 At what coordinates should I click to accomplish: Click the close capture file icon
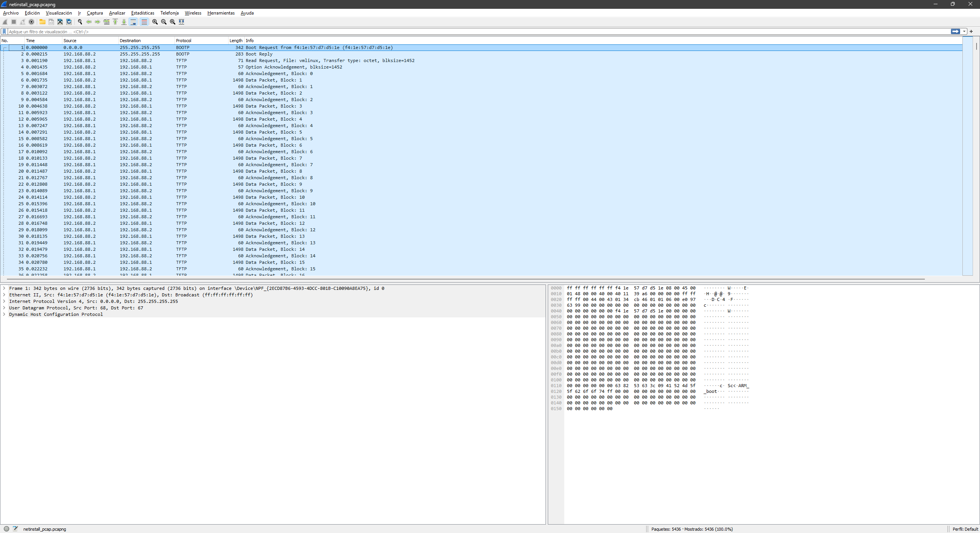[x=60, y=22]
